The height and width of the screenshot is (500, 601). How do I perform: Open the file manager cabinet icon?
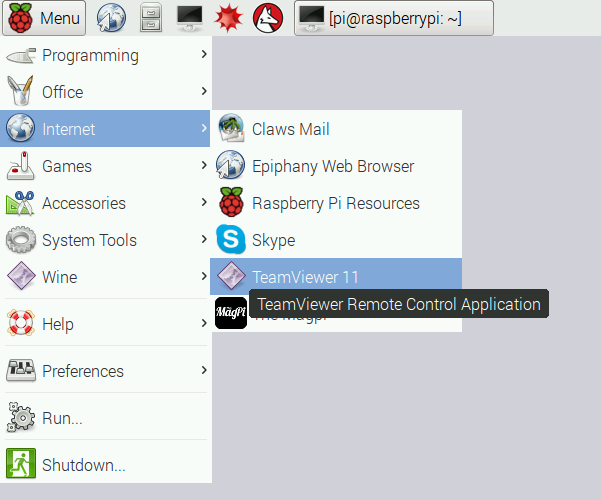(x=151, y=18)
